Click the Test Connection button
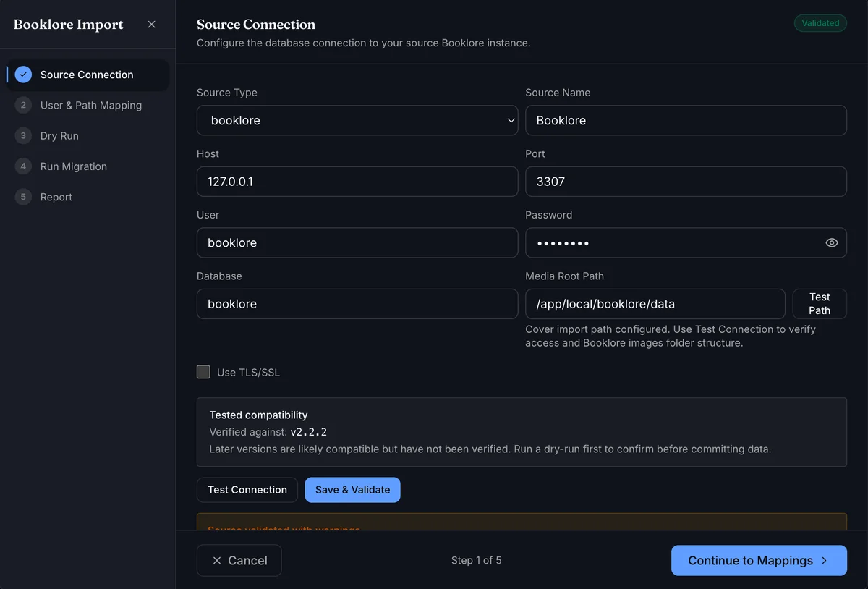 point(247,490)
